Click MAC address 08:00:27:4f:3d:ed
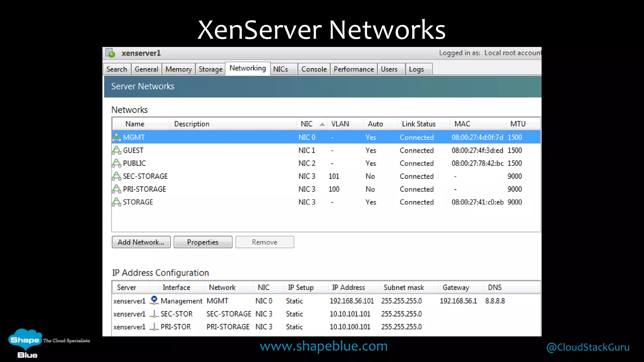644x362 pixels. 477,150
